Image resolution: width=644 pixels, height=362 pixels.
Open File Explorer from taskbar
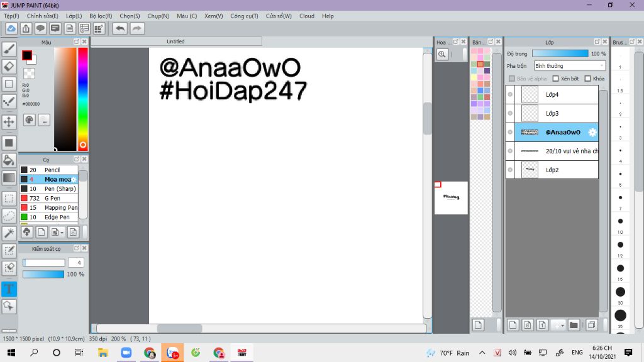point(103,353)
